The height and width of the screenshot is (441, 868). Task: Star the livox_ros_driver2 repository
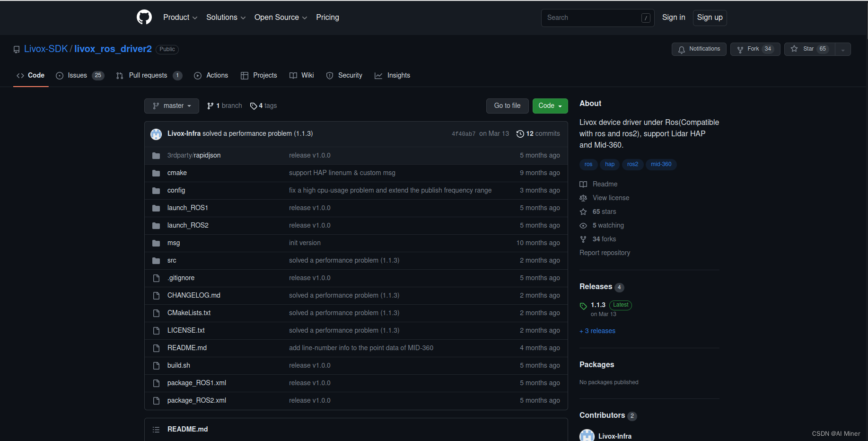click(809, 49)
